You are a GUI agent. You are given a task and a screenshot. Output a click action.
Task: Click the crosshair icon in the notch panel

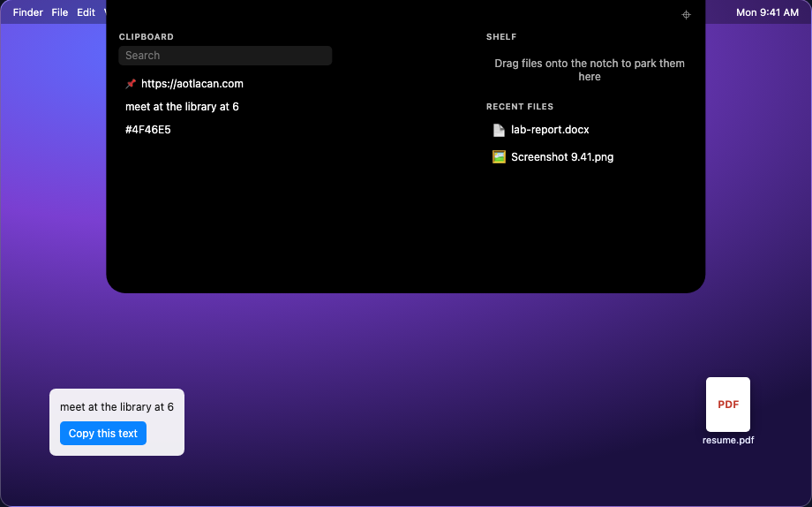[686, 15]
